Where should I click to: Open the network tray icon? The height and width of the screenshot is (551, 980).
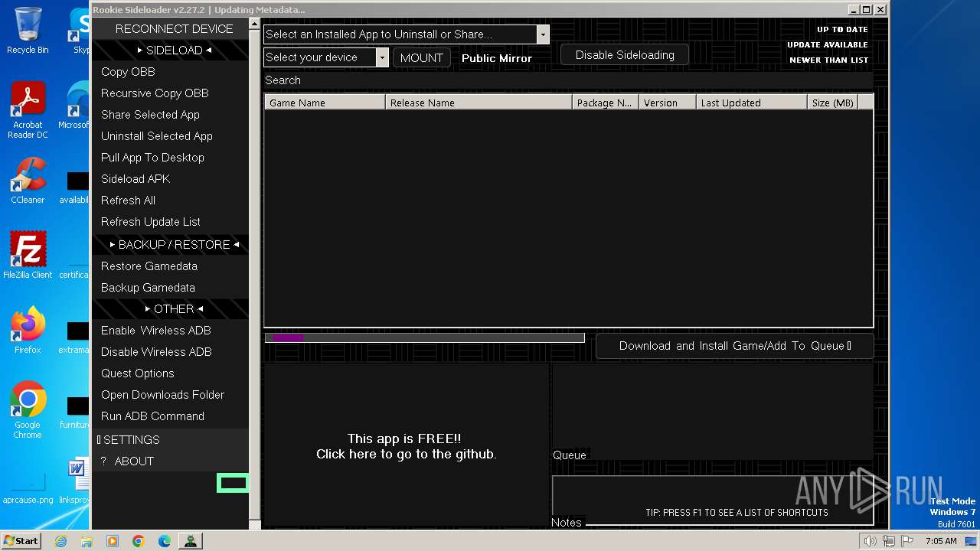click(888, 541)
